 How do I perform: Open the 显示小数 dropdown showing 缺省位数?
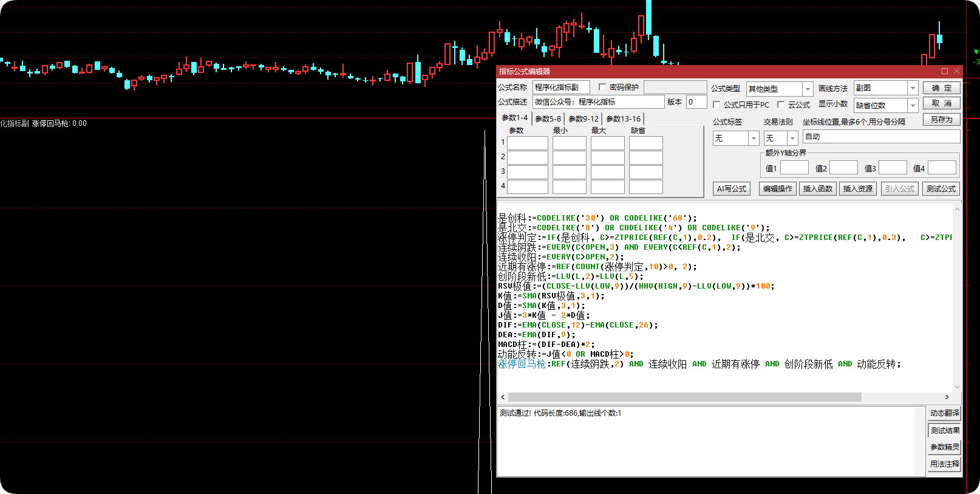point(912,105)
